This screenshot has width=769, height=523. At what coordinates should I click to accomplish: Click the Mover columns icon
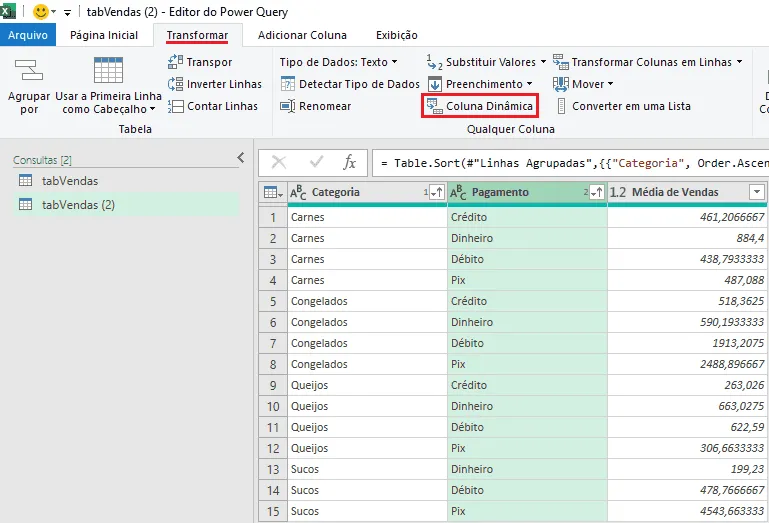[x=561, y=84]
